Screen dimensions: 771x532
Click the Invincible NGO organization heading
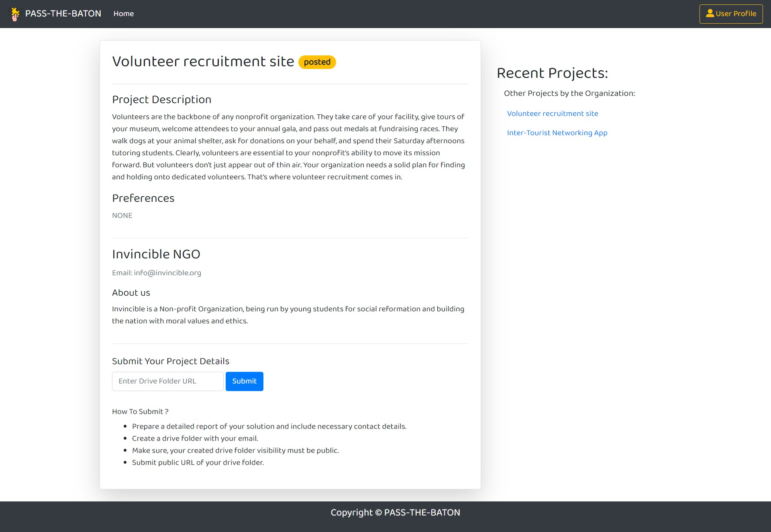pos(156,254)
